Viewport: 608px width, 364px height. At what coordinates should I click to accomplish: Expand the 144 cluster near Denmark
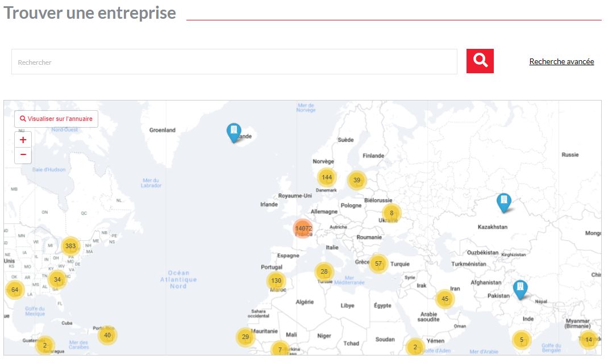[x=327, y=177]
